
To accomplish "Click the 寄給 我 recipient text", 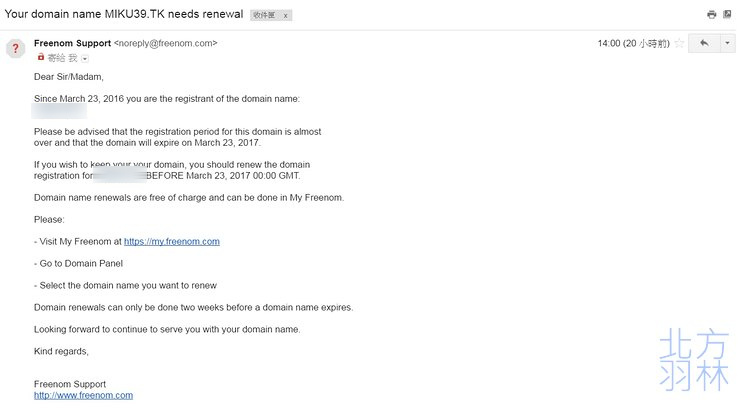I will pyautogui.click(x=62, y=58).
